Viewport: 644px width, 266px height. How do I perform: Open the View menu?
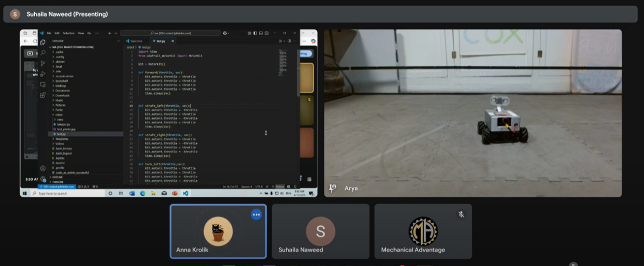80,33
